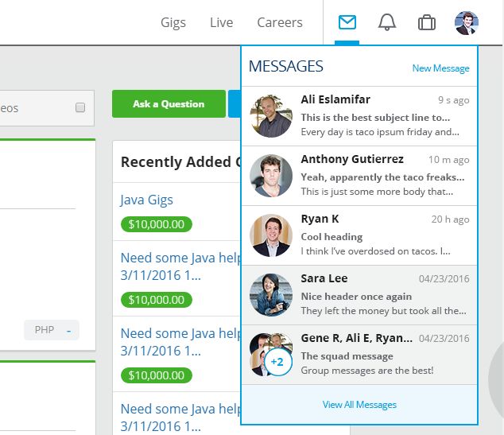Toggle the checkbox next to 'eos' filter

click(x=80, y=107)
